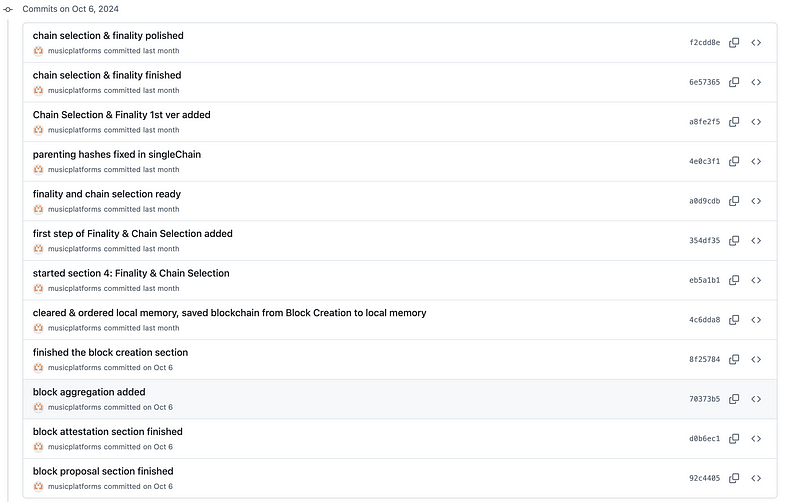Copy full SHA for commit 70373b5

coord(734,399)
